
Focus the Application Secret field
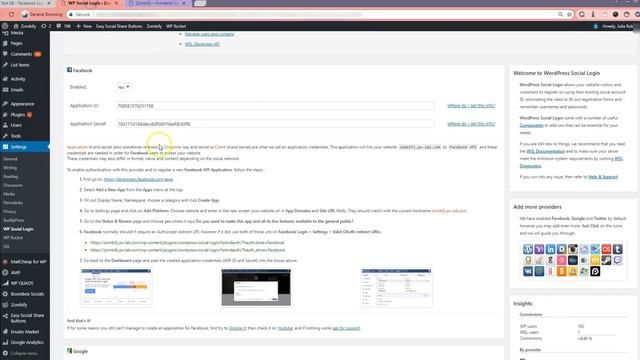tap(275, 124)
